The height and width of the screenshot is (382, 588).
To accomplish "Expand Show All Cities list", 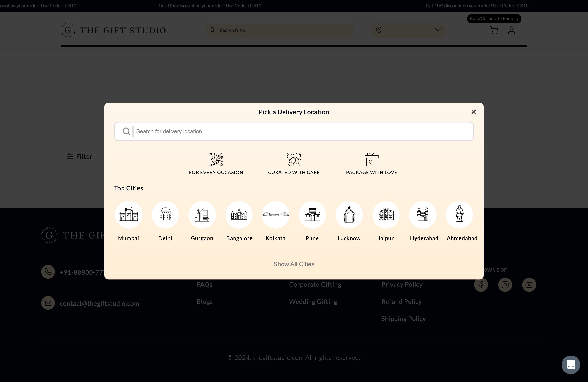I will [x=294, y=264].
